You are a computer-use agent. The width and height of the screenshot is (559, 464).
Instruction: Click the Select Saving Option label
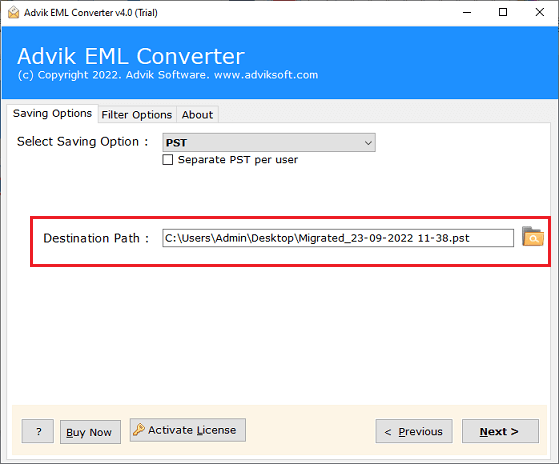(82, 142)
